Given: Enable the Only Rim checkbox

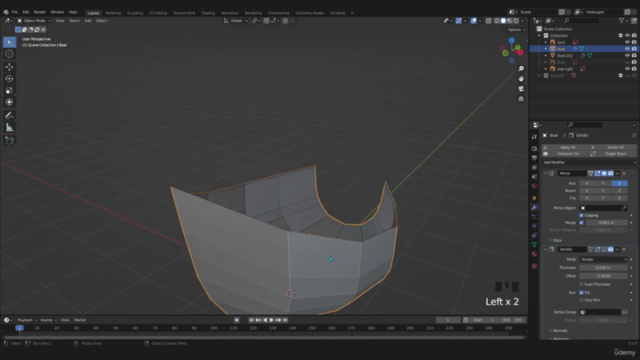Looking at the screenshot, I should (581, 300).
